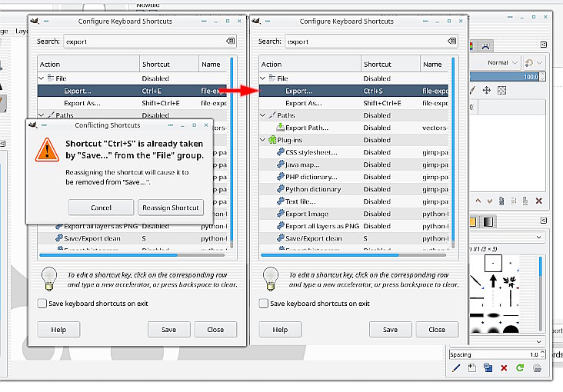Click Help in the left shortcuts dialog

[x=58, y=329]
